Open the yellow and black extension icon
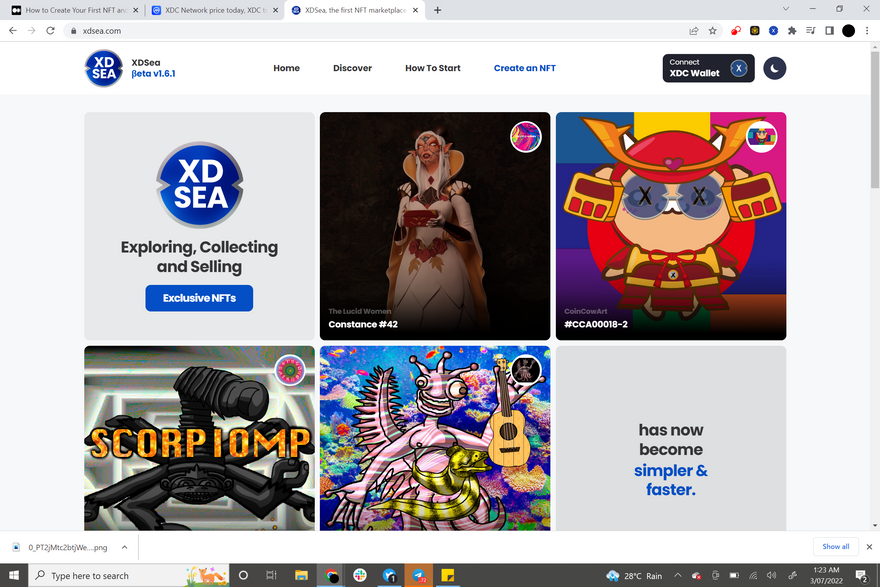The height and width of the screenshot is (587, 880). pos(755,31)
